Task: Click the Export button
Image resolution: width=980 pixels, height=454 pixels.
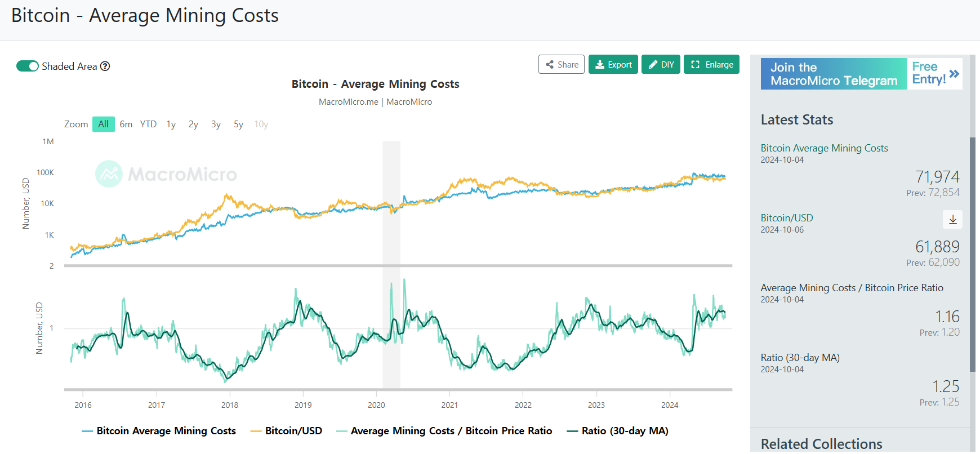Action: pyautogui.click(x=613, y=65)
